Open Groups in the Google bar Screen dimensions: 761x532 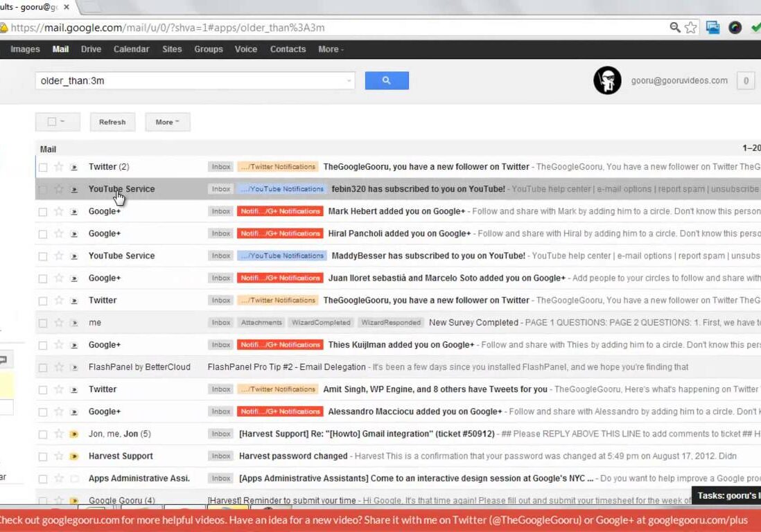coord(209,49)
